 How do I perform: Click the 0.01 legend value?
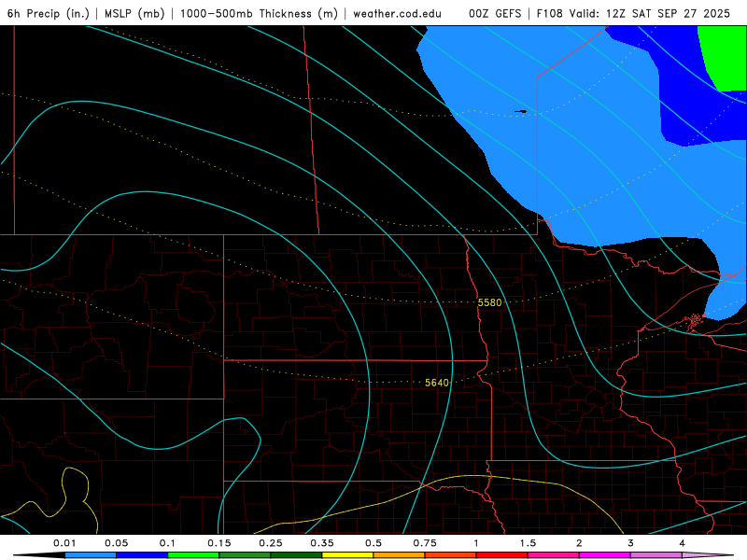64,543
